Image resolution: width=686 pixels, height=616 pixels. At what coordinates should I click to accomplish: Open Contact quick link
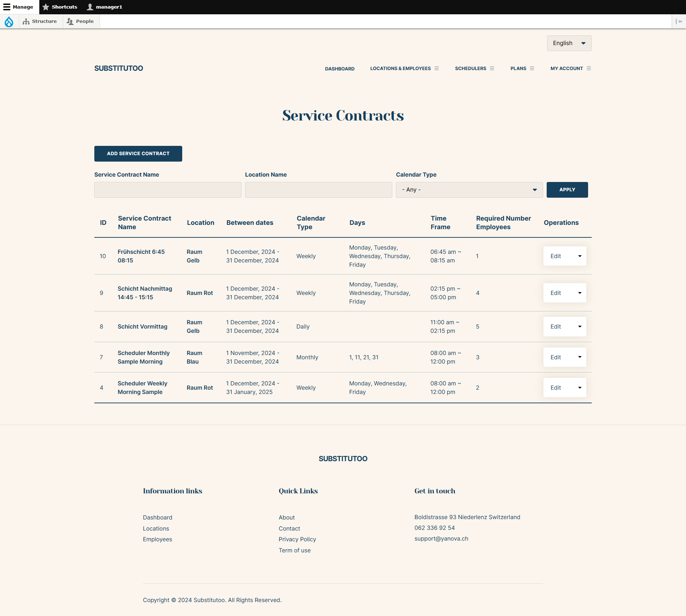[x=289, y=528]
